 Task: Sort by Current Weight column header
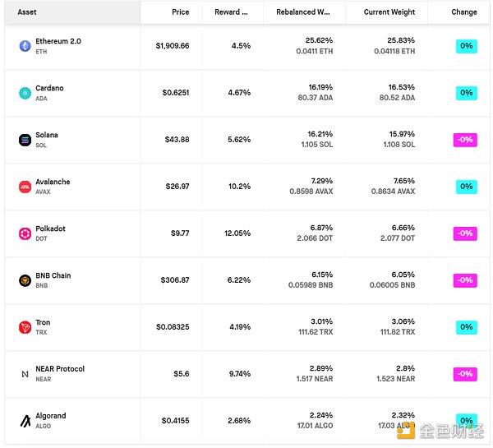coord(389,12)
